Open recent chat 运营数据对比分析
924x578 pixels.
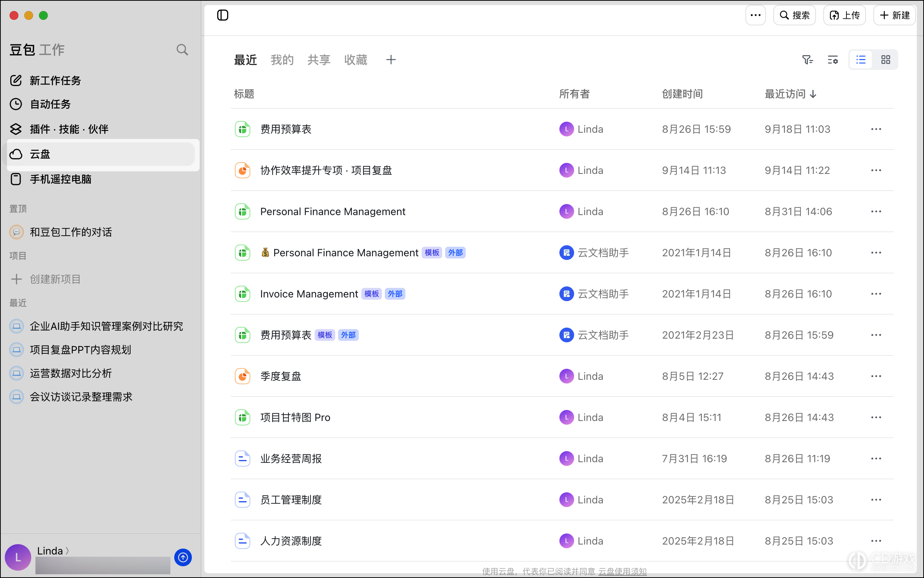click(101, 373)
